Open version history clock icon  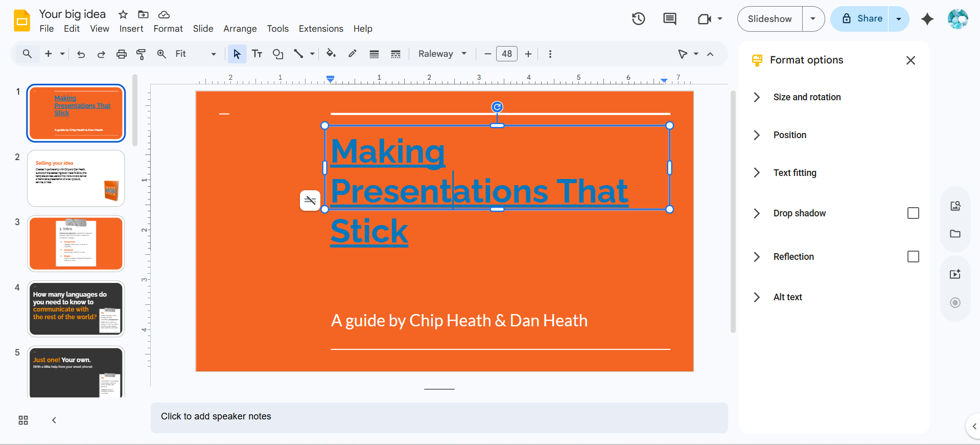638,19
